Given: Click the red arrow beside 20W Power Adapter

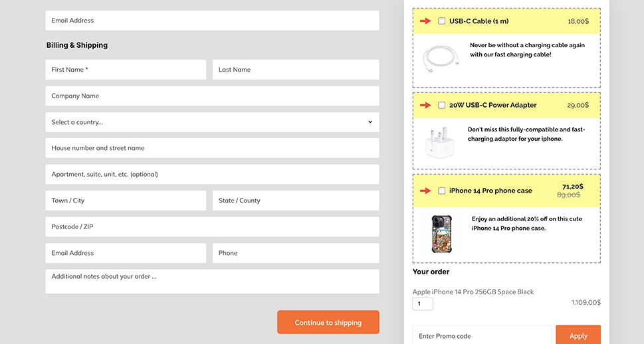Looking at the screenshot, I should pyautogui.click(x=425, y=106).
